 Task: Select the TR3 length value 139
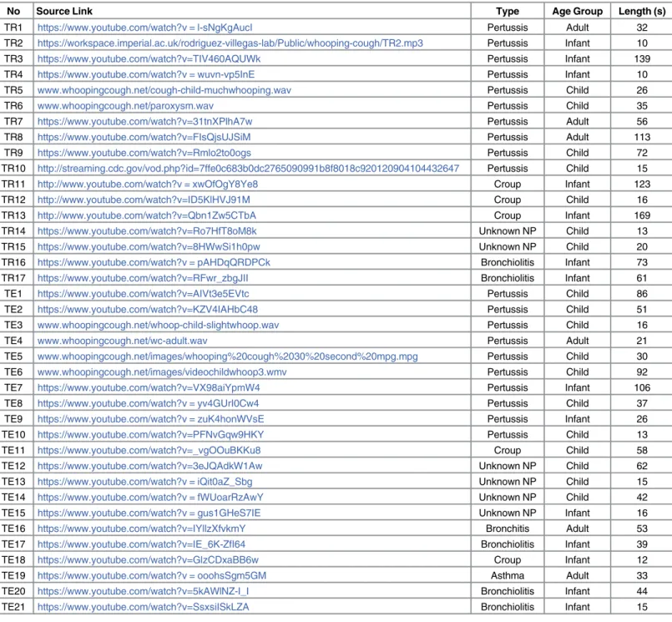642,58
